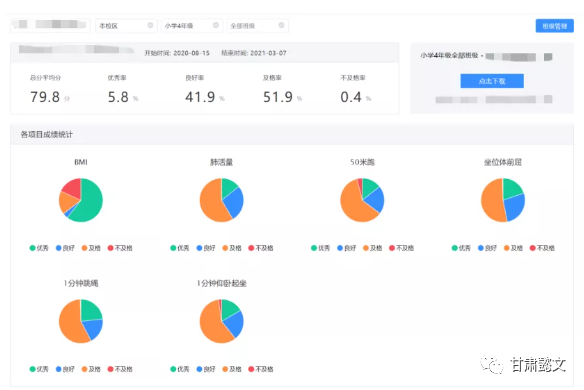Image resolution: width=584 pixels, height=390 pixels.
Task: Toggle 不及格 legend under the 1分钟仰卧起坐 chart
Action: click(x=261, y=369)
